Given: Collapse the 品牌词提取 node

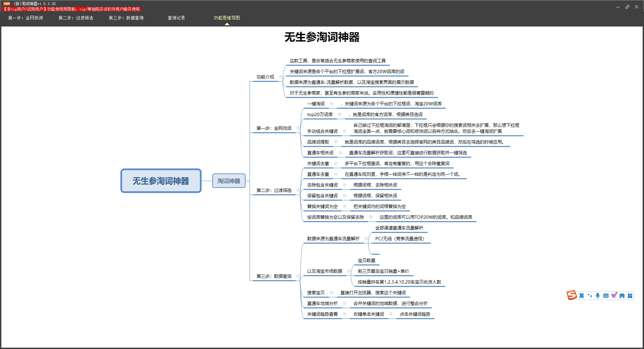Looking at the screenshot, I should point(336,142).
